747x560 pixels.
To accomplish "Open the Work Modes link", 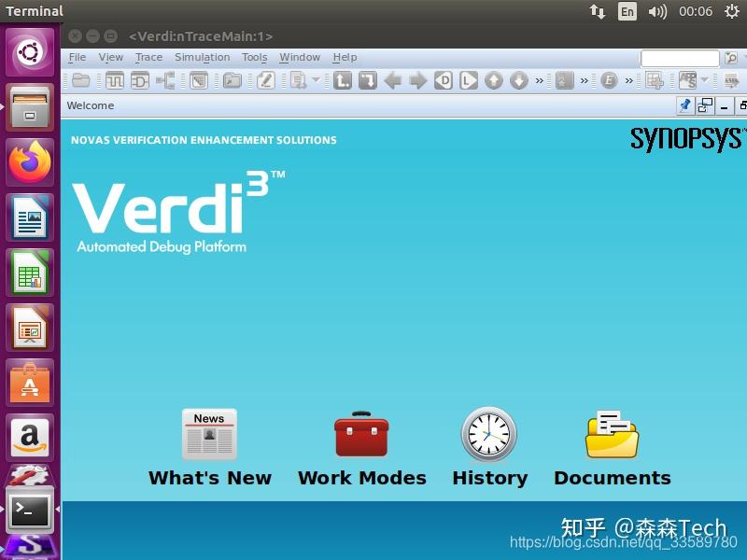I will 361,449.
